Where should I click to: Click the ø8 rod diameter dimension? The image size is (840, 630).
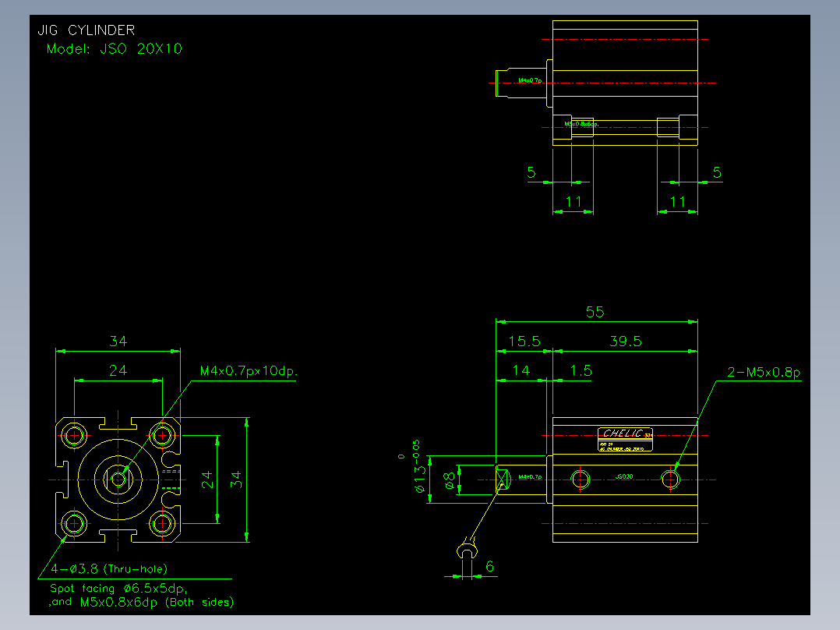pyautogui.click(x=450, y=480)
